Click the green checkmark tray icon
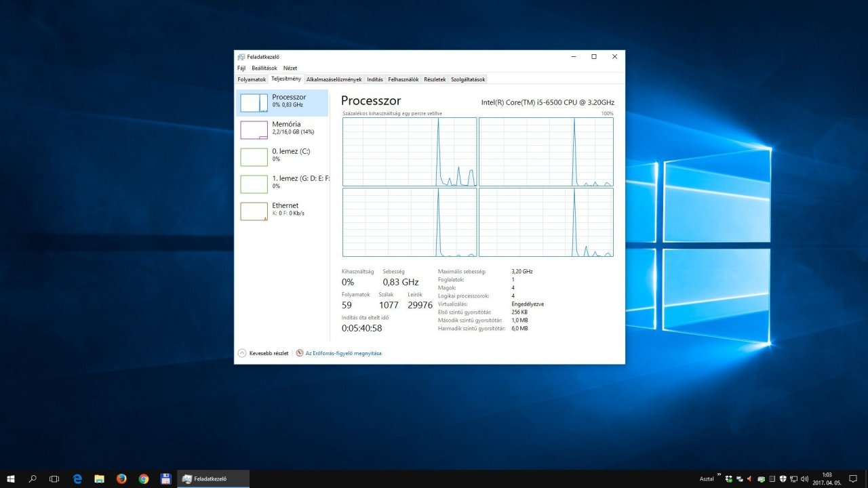Screen dimensions: 868x488 click(x=761, y=479)
